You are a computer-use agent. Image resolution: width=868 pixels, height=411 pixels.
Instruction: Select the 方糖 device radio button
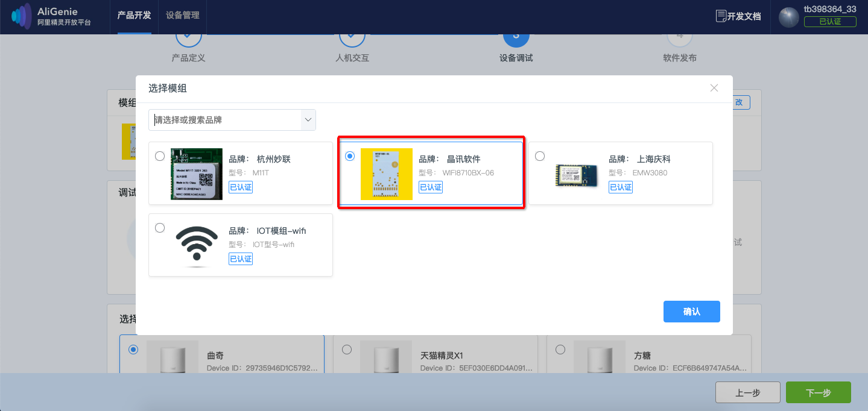[x=560, y=350]
